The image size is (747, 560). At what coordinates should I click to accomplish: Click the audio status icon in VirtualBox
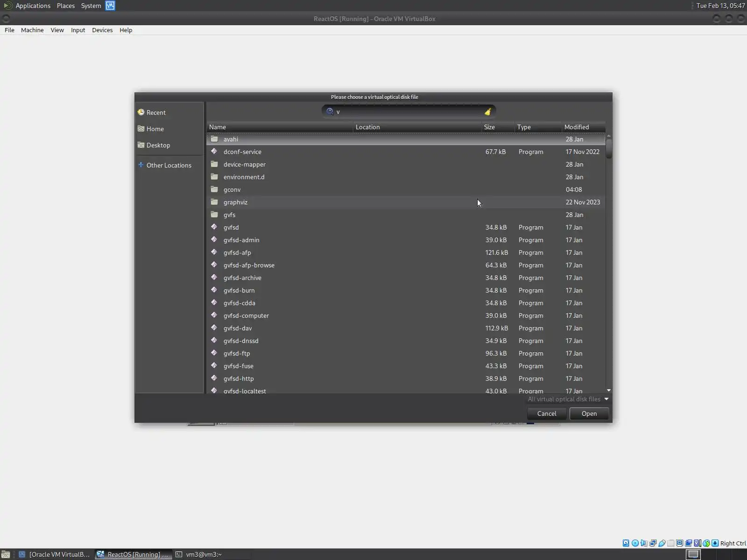[x=644, y=543]
